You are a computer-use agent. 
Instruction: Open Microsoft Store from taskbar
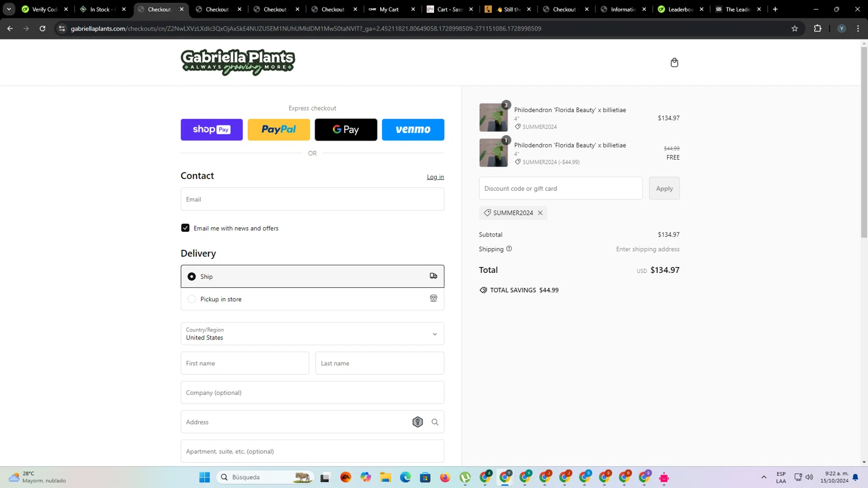pyautogui.click(x=425, y=477)
